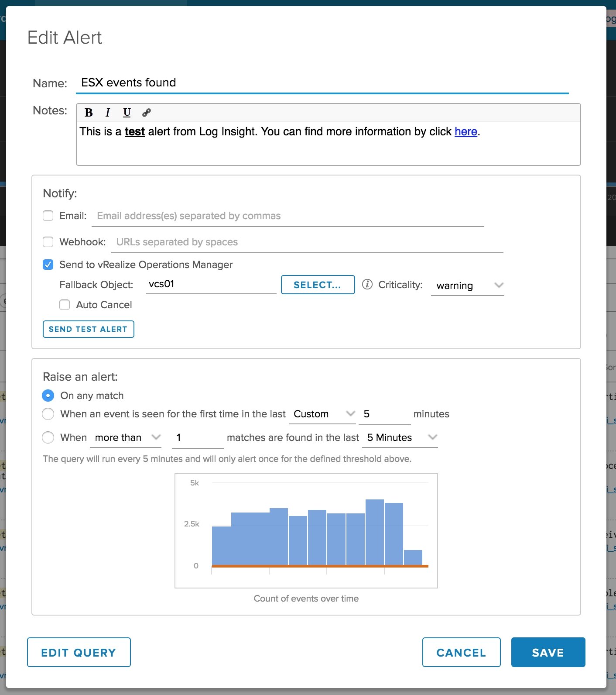Click Select... to choose fallback object
The image size is (616, 695).
point(318,285)
